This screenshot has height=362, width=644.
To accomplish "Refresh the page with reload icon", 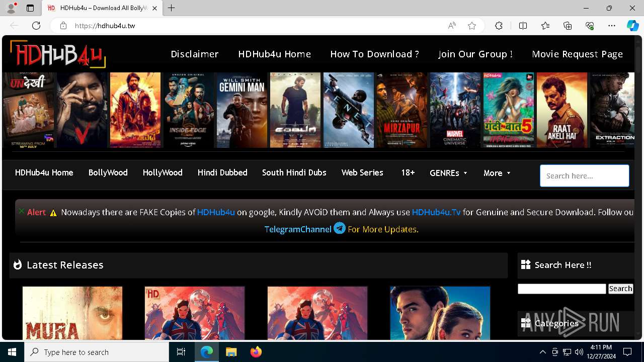I will (36, 26).
